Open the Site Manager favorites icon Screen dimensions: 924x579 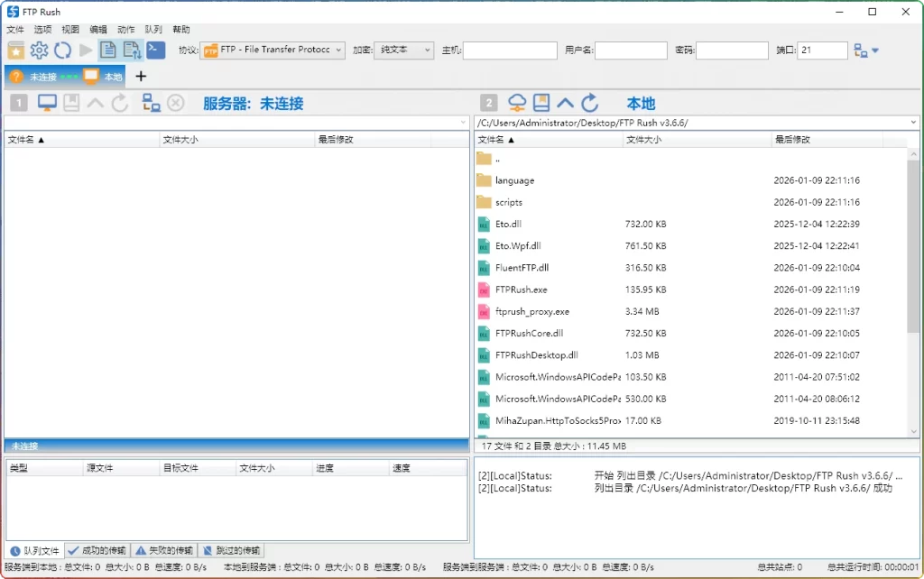(16, 50)
